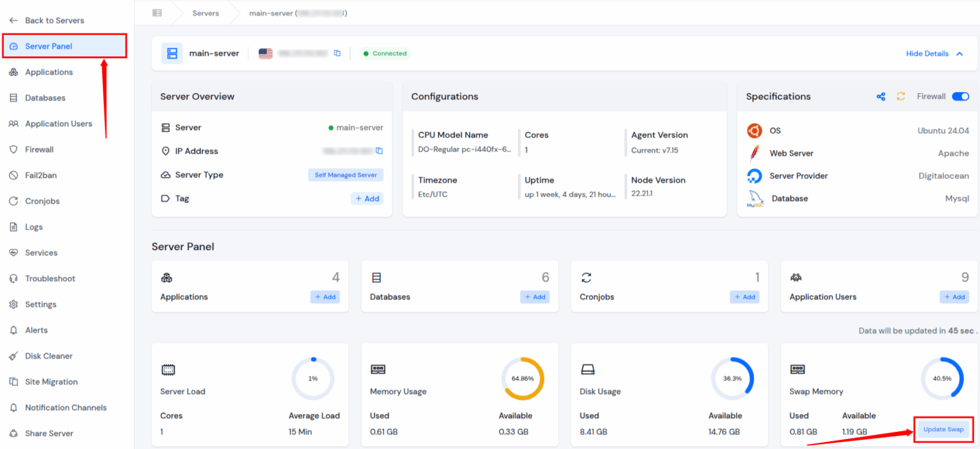The height and width of the screenshot is (449, 980).
Task: Click Add button on Applications card
Action: tap(325, 297)
